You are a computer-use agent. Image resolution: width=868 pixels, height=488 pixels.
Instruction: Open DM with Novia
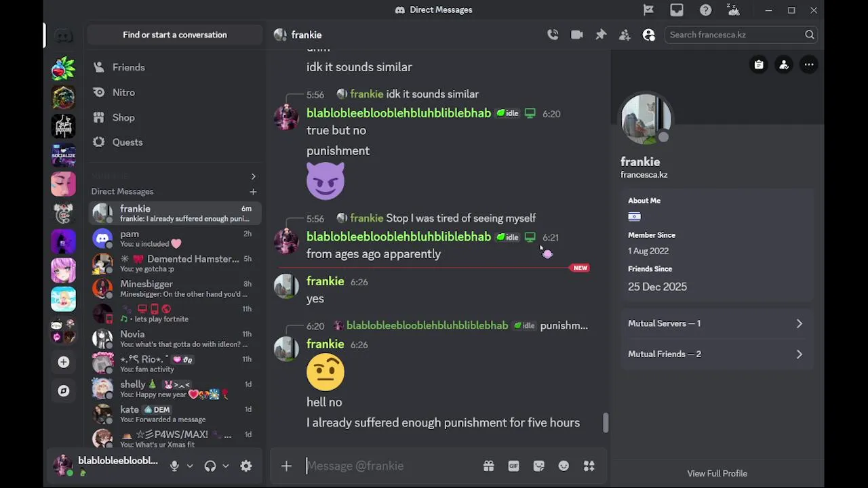click(175, 339)
